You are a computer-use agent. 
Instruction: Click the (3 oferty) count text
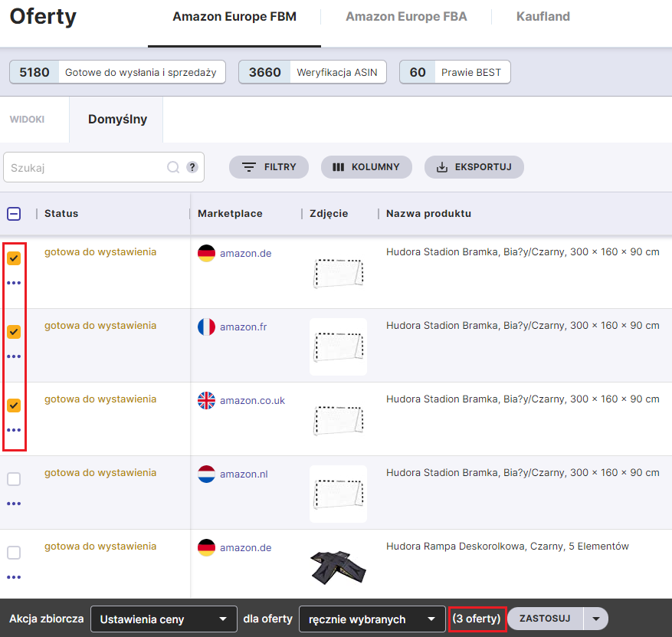point(477,619)
